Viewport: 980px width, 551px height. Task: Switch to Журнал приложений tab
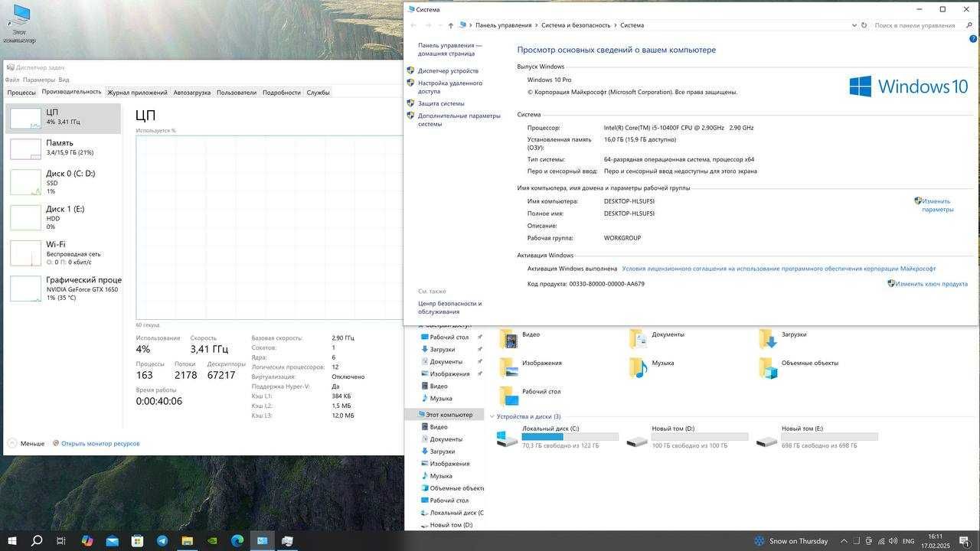tap(137, 93)
